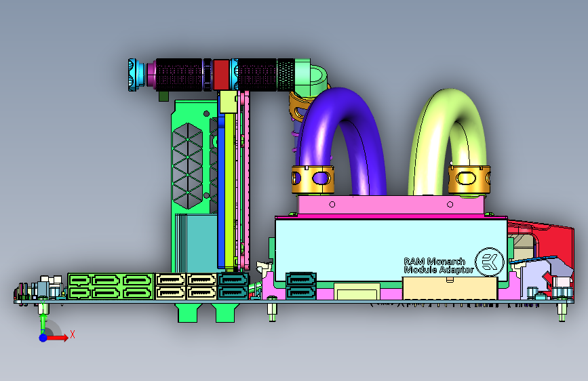
Task: Select the magenta ring next to the cyan cap
Action: pyautogui.click(x=151, y=75)
